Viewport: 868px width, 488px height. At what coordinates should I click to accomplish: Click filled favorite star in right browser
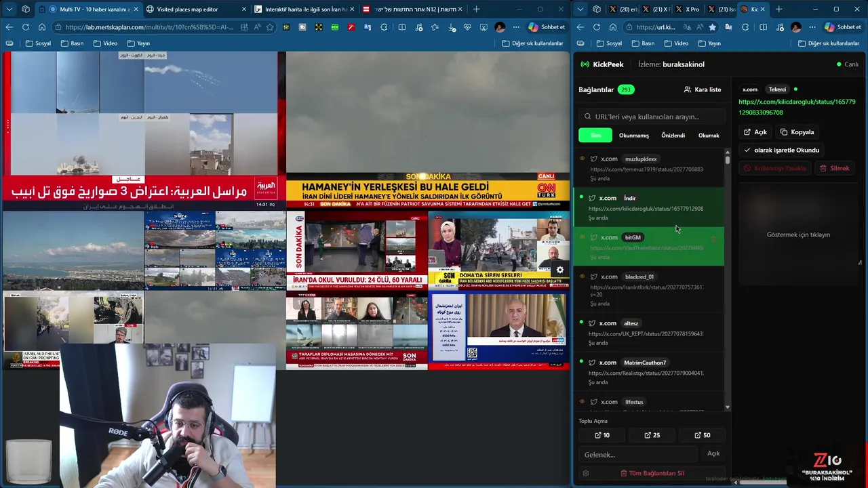712,27
